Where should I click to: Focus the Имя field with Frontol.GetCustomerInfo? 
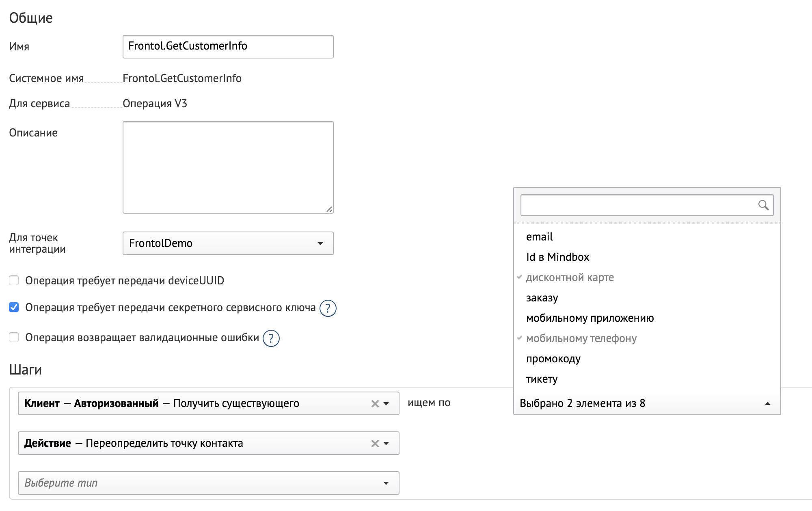[x=228, y=47]
